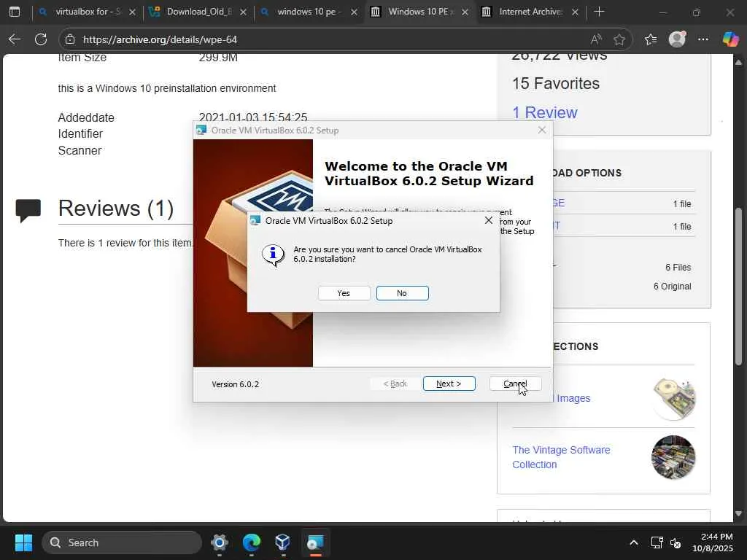Close the 'virtualbox for' tab

(x=133, y=12)
